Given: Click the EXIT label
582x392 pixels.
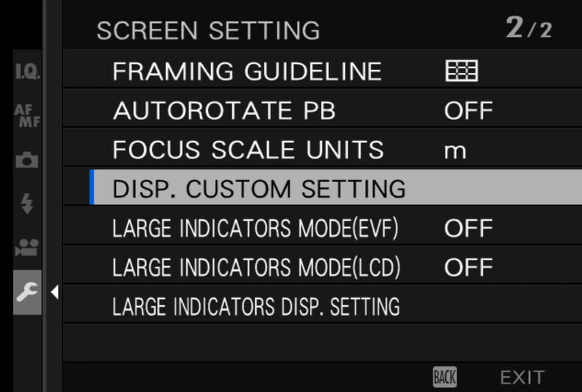Looking at the screenshot, I should [522, 378].
